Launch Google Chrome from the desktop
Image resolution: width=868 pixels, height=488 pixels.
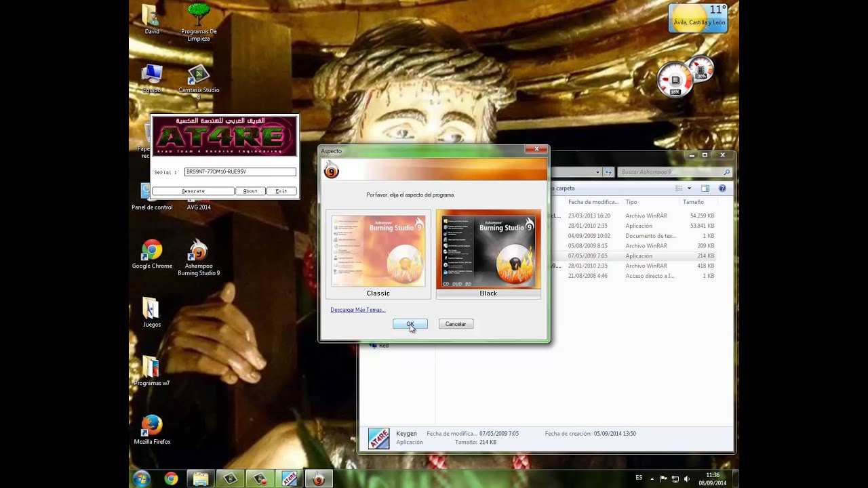point(152,254)
